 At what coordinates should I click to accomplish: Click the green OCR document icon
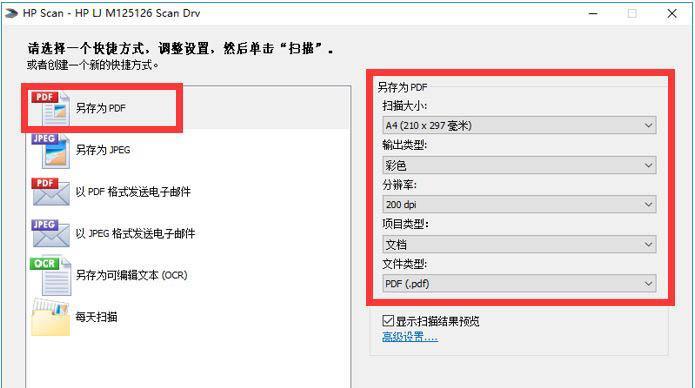50,276
